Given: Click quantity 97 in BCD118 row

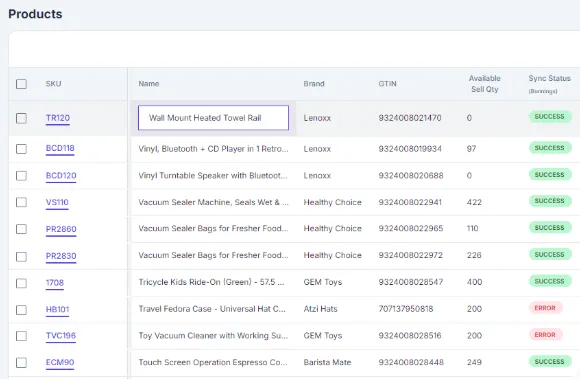Looking at the screenshot, I should (x=471, y=149).
